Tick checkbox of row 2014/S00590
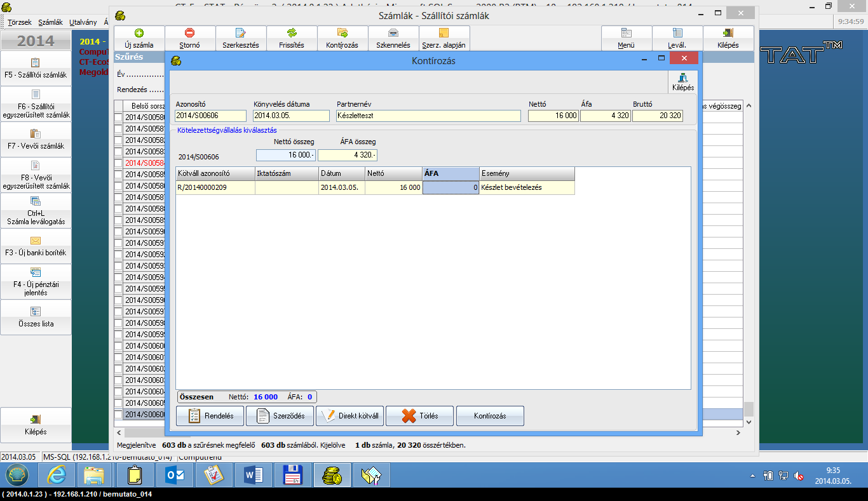 pos(119,232)
